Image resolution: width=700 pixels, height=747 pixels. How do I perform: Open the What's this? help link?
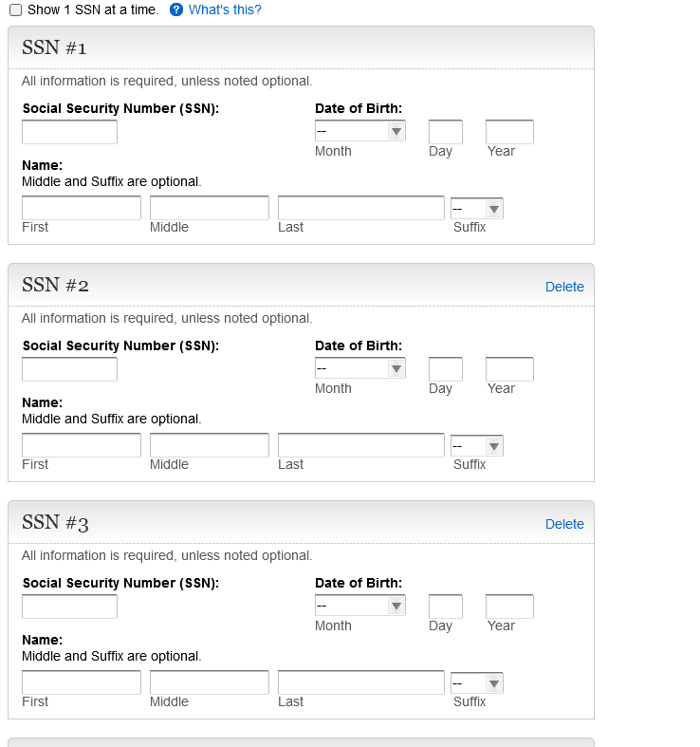pyautogui.click(x=225, y=9)
